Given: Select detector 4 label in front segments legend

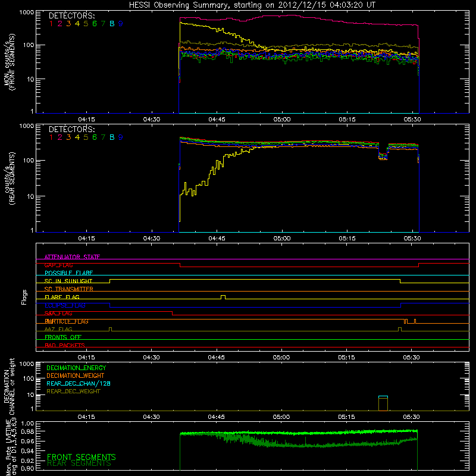Looking at the screenshot, I should coord(77,24).
